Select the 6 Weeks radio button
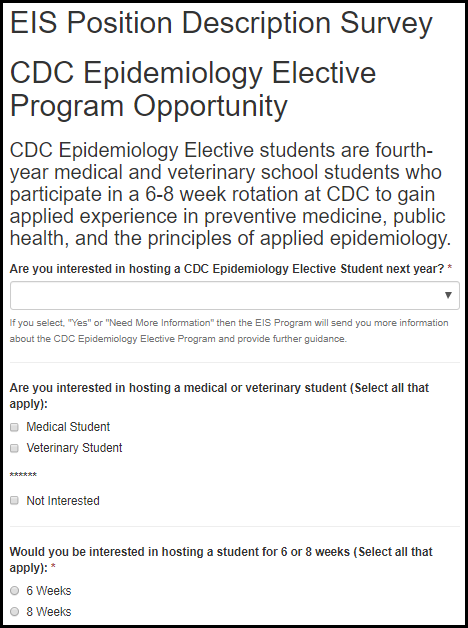The height and width of the screenshot is (628, 468). click(x=14, y=591)
